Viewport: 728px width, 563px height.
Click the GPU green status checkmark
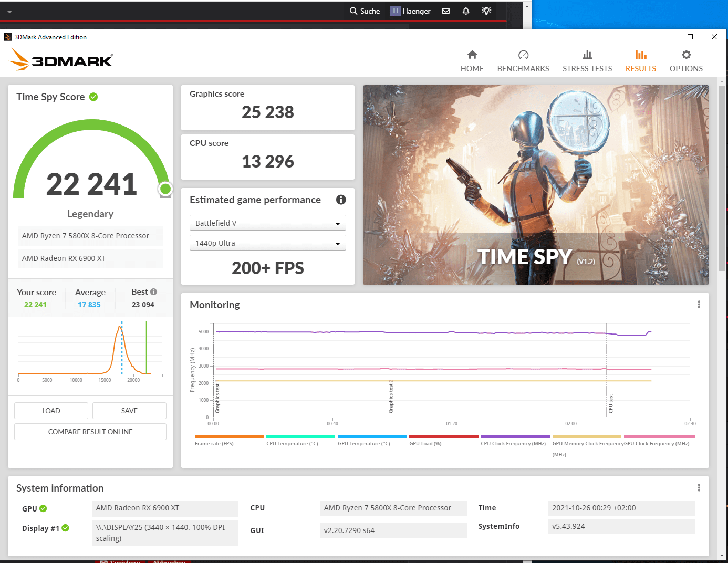pyautogui.click(x=43, y=508)
